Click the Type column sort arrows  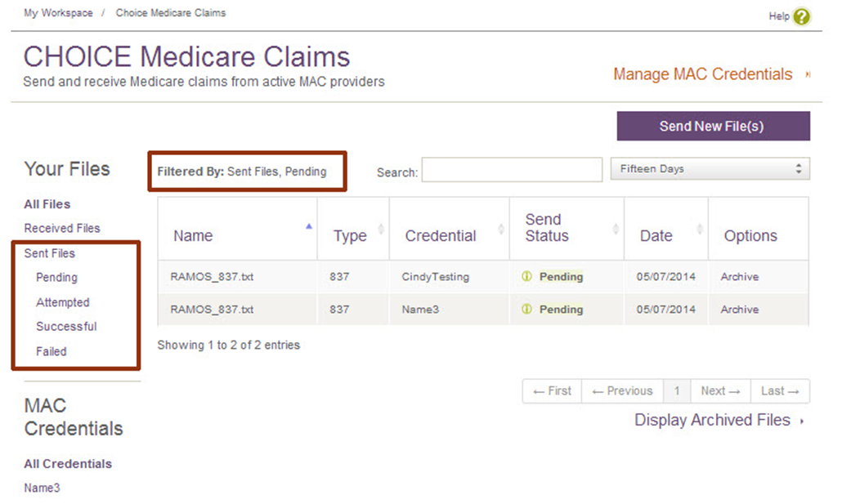(381, 230)
